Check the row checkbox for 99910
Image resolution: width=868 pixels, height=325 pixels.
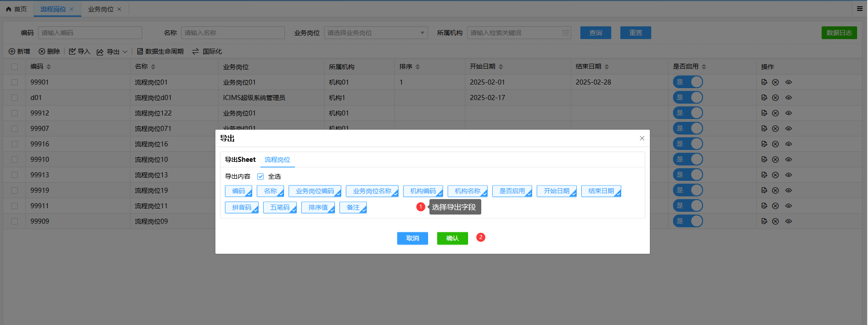coord(15,160)
